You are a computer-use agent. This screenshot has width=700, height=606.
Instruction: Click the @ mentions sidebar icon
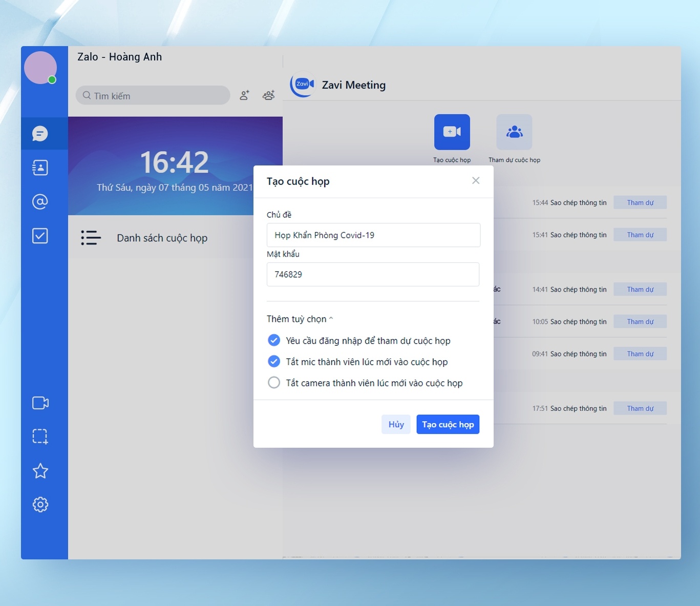click(40, 202)
